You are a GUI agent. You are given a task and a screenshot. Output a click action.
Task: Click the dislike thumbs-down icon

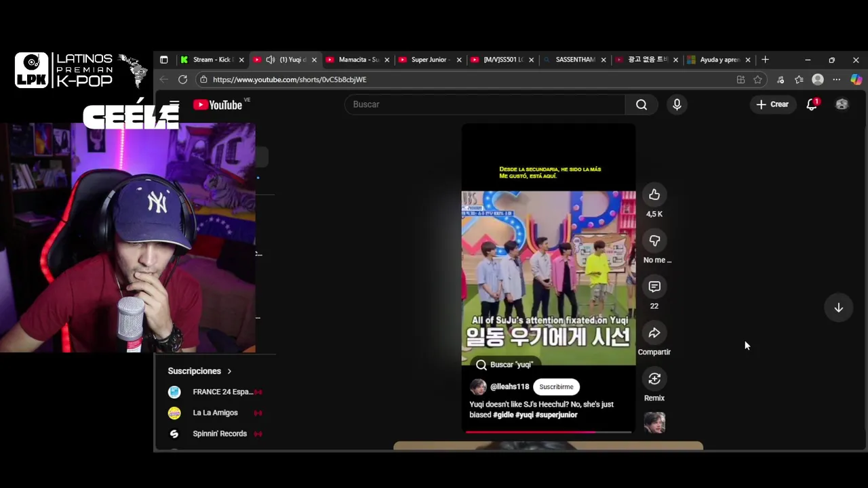(x=654, y=241)
